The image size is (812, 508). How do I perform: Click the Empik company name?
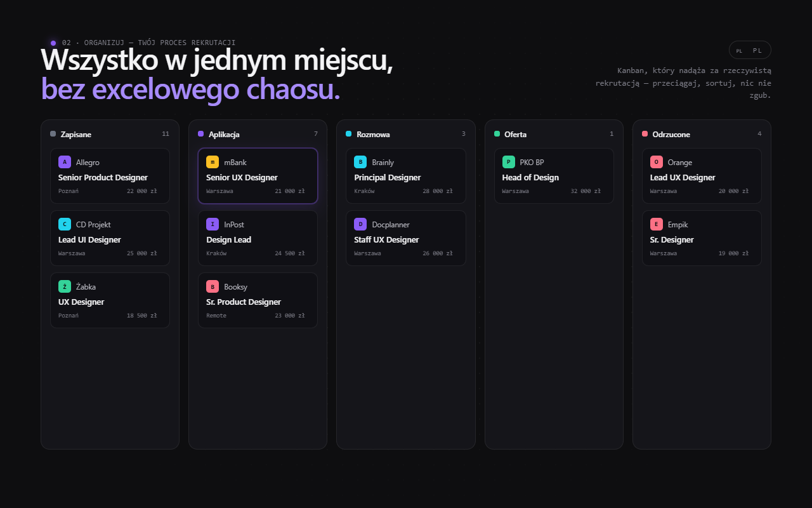(x=678, y=225)
